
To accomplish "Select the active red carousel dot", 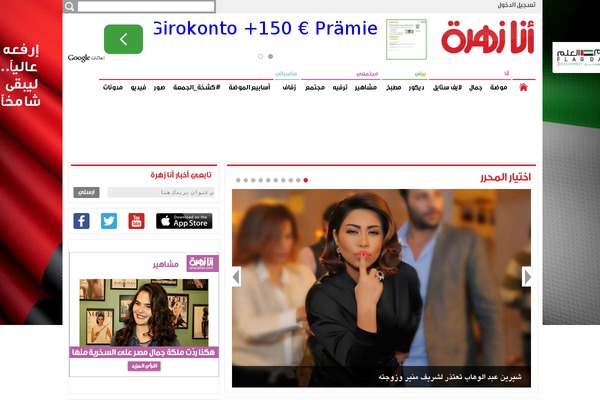I will pos(306,180).
